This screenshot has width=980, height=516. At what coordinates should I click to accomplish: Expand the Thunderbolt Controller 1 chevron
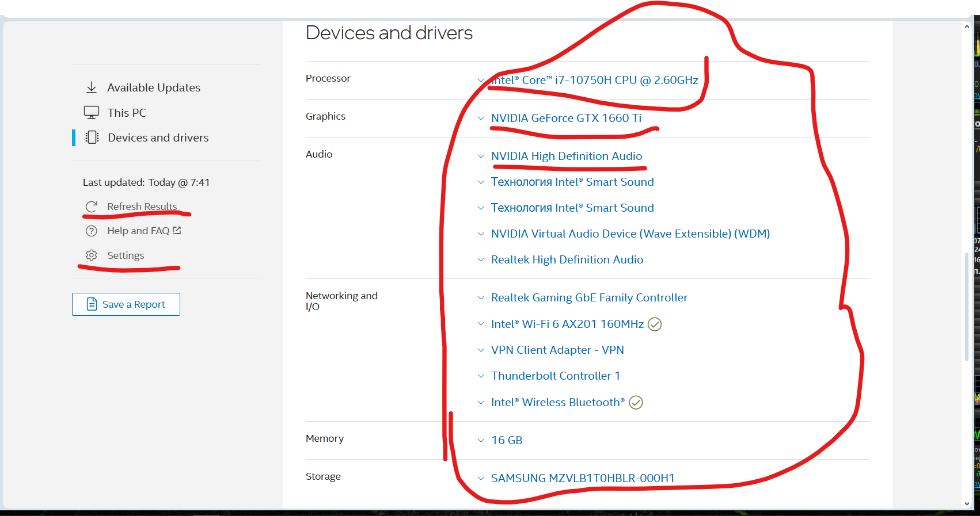coord(481,376)
